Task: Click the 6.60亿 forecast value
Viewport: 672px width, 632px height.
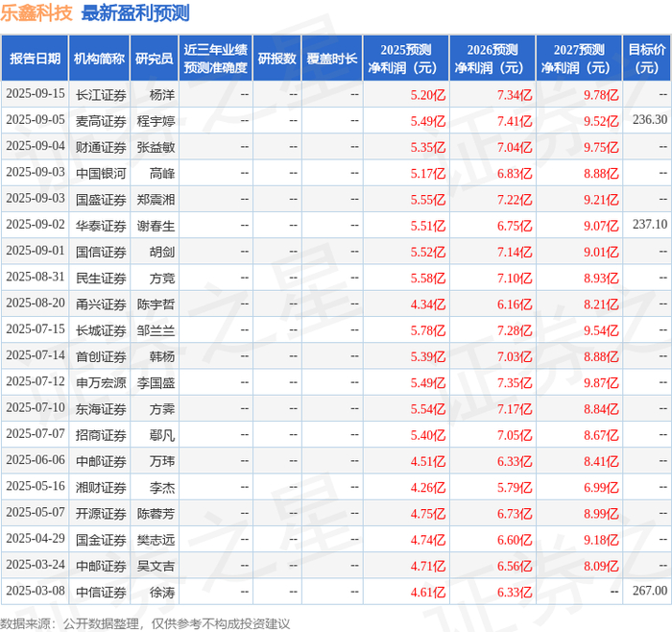Action: point(515,540)
